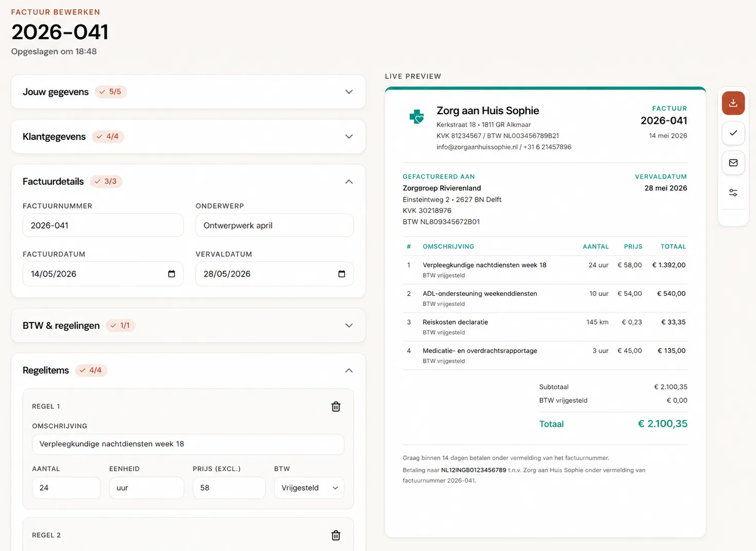Click the Aantal field showing 24
756x551 pixels.
point(66,488)
